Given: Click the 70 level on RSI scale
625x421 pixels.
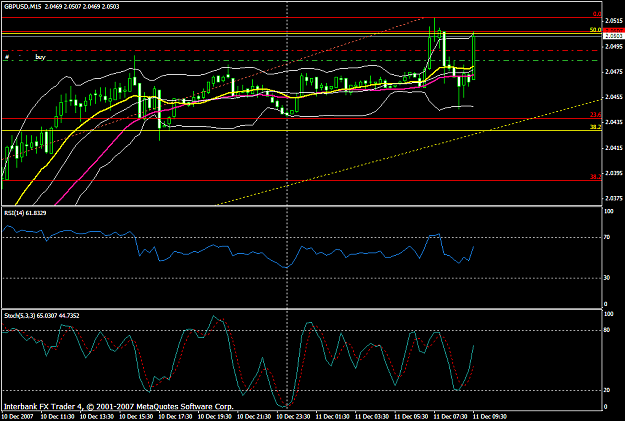Looking at the screenshot, I should click(607, 237).
